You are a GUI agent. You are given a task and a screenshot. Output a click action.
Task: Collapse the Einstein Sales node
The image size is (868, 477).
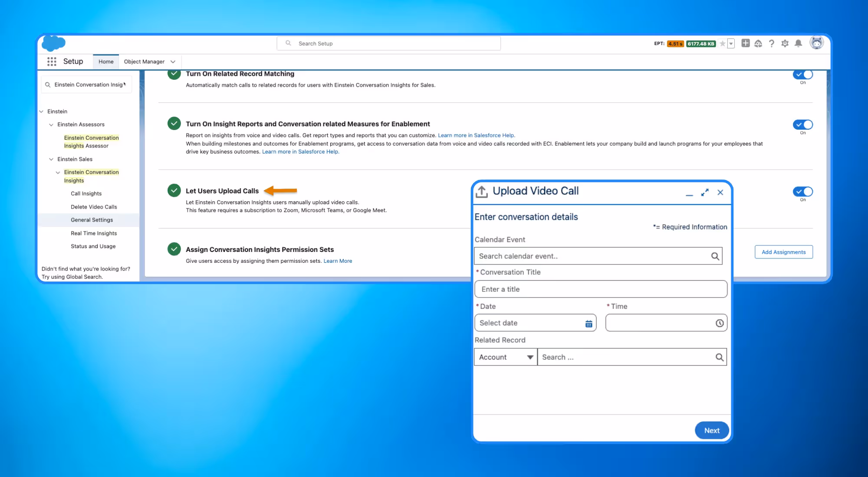51,159
